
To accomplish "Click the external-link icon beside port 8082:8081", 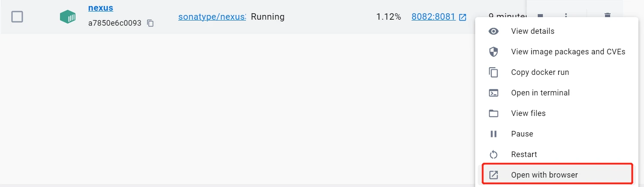I will coord(463,17).
